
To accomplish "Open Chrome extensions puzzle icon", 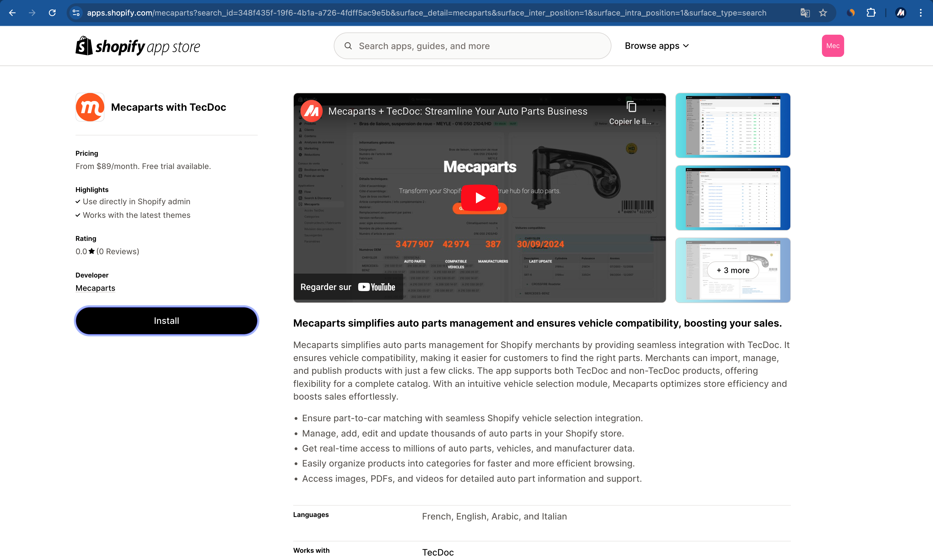I will click(871, 13).
